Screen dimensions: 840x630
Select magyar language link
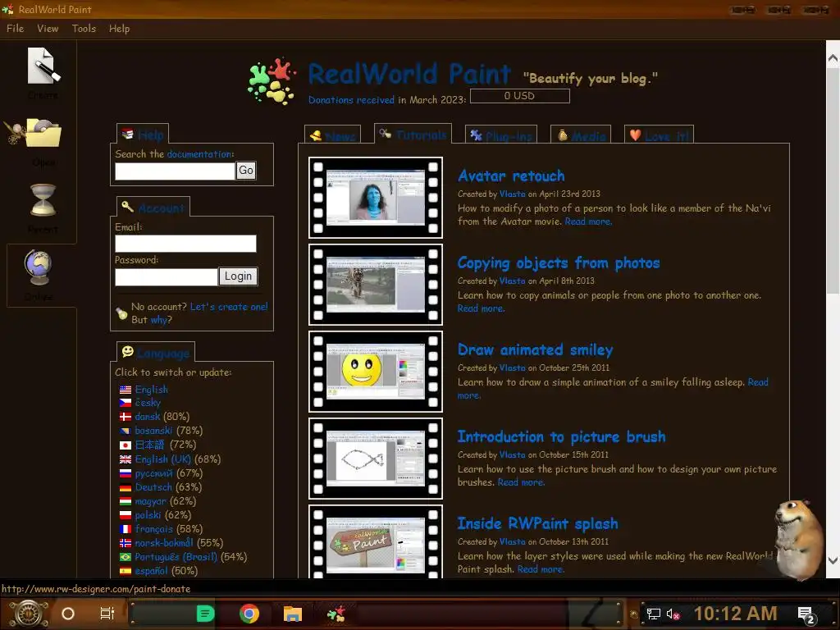point(151,501)
